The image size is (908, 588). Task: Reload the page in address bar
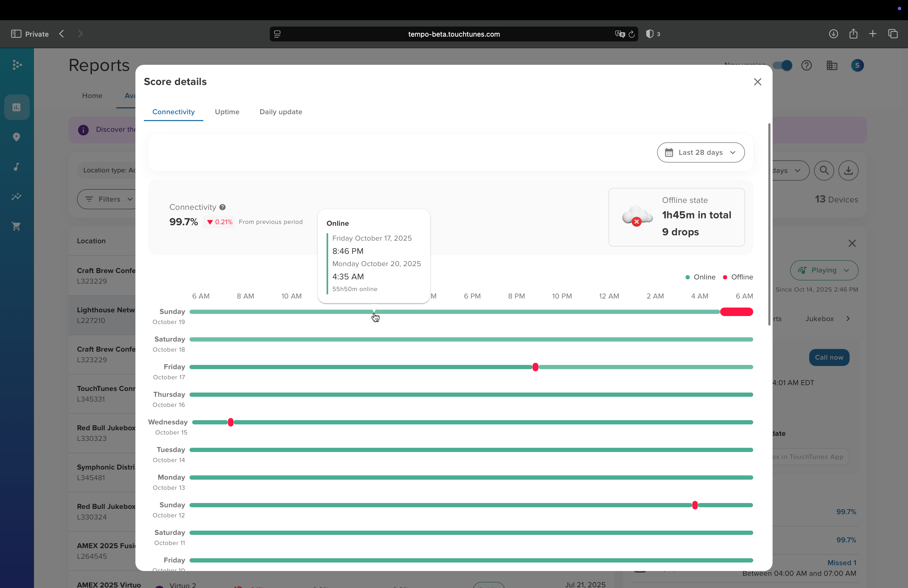pyautogui.click(x=631, y=34)
